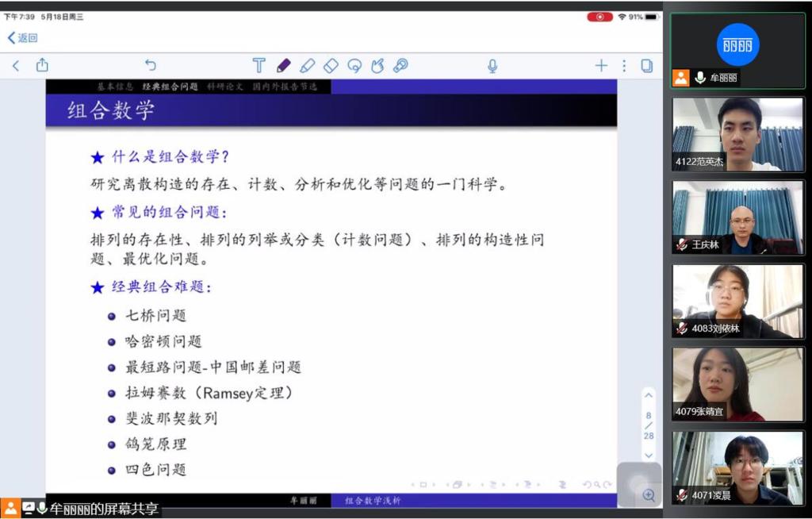This screenshot has width=812, height=519.
Task: Click the Undo arrow icon
Action: 151,66
